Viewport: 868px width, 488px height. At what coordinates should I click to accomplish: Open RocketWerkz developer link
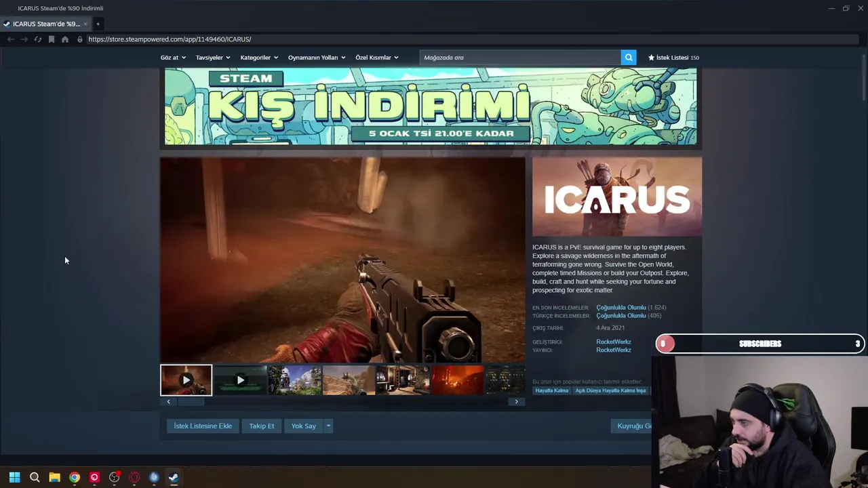click(x=614, y=342)
